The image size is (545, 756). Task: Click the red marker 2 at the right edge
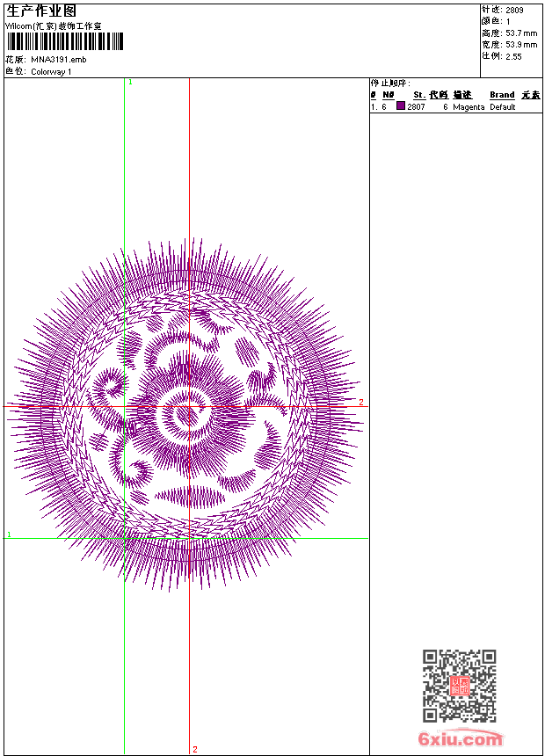coord(360,403)
